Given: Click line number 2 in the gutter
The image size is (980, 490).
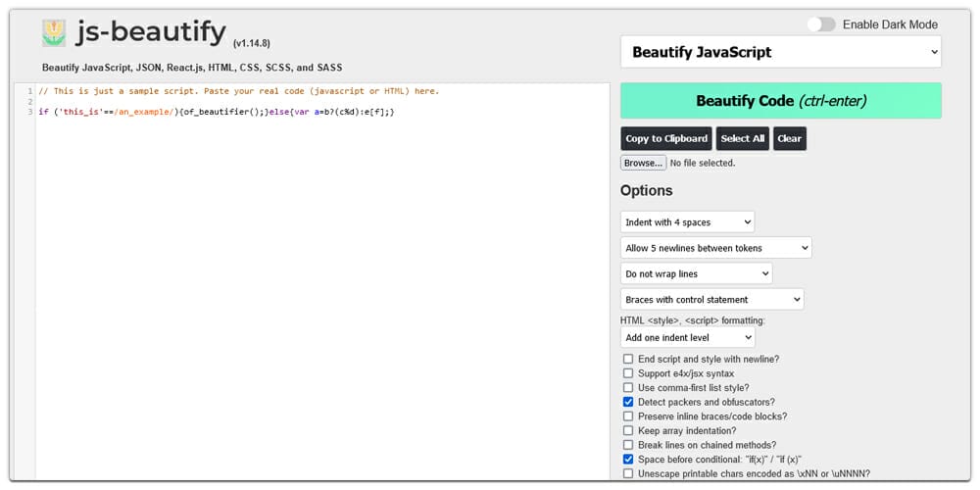Looking at the screenshot, I should pos(30,101).
